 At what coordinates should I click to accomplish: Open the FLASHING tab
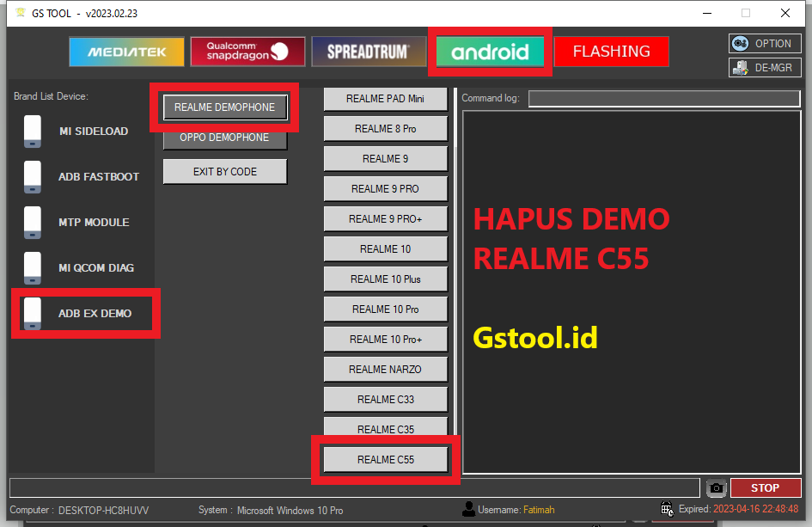coord(612,52)
